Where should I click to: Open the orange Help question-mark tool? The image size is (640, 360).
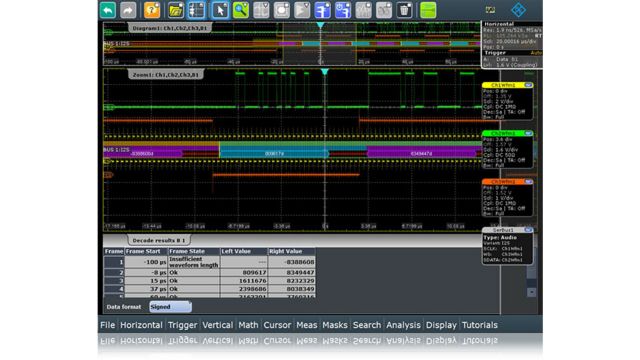click(152, 10)
